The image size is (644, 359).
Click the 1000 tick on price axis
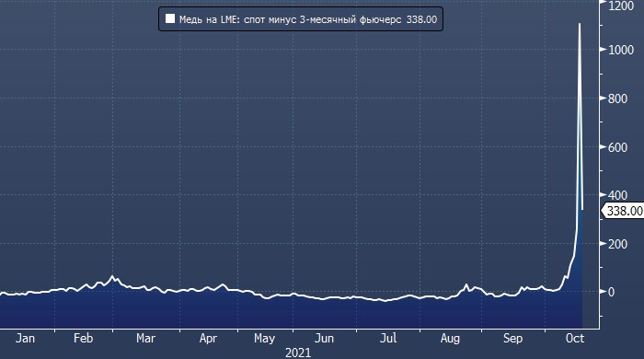621,50
